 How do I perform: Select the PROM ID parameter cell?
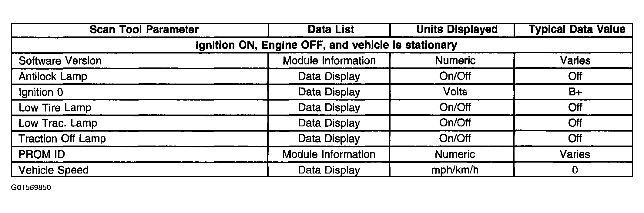click(x=140, y=154)
